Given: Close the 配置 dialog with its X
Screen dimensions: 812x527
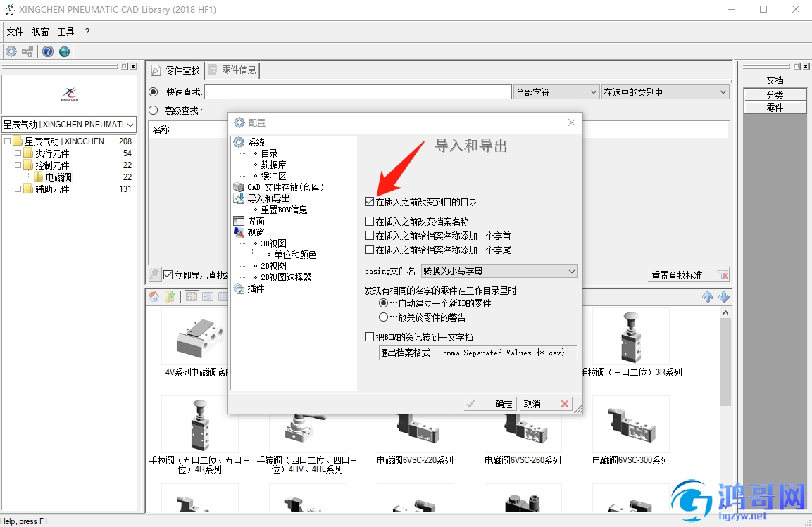Looking at the screenshot, I should [572, 122].
